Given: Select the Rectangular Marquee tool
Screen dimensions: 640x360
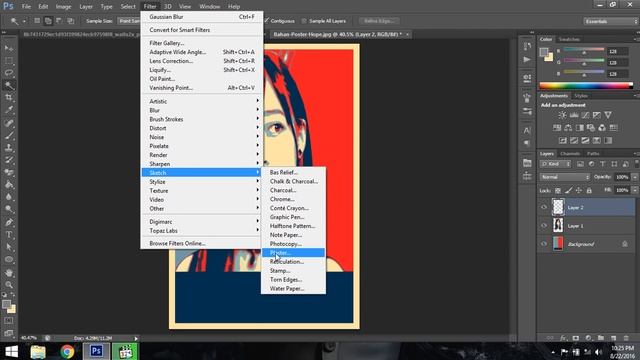Looking at the screenshot, I should [9, 60].
